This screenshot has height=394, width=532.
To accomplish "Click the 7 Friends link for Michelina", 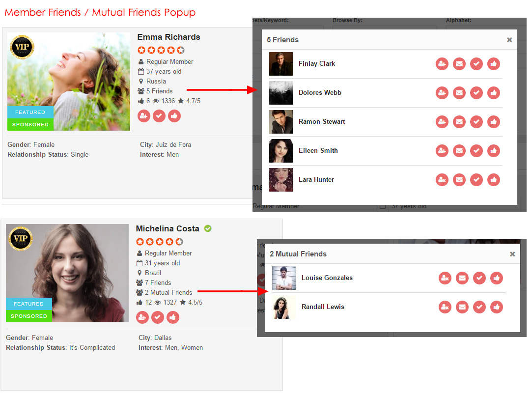I will (x=158, y=282).
